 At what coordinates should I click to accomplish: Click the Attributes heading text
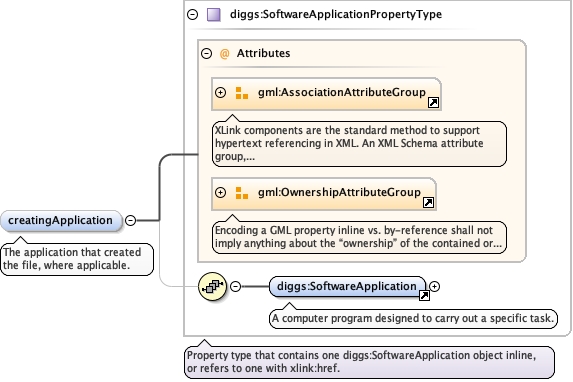263,53
